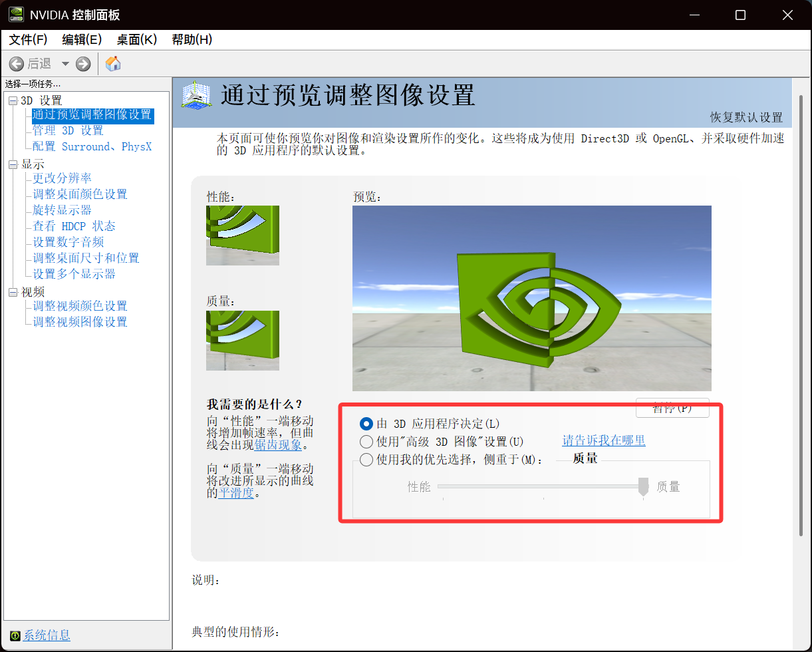Viewport: 812px width, 652px height.
Task: Click 恢复默认设置 to restore defaults
Action: pyautogui.click(x=746, y=117)
